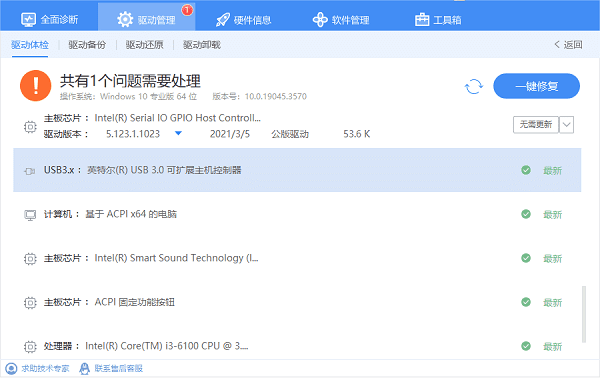This screenshot has width=600, height=378.
Task: Click the driver date 2021/3/5
Action: pos(230,134)
